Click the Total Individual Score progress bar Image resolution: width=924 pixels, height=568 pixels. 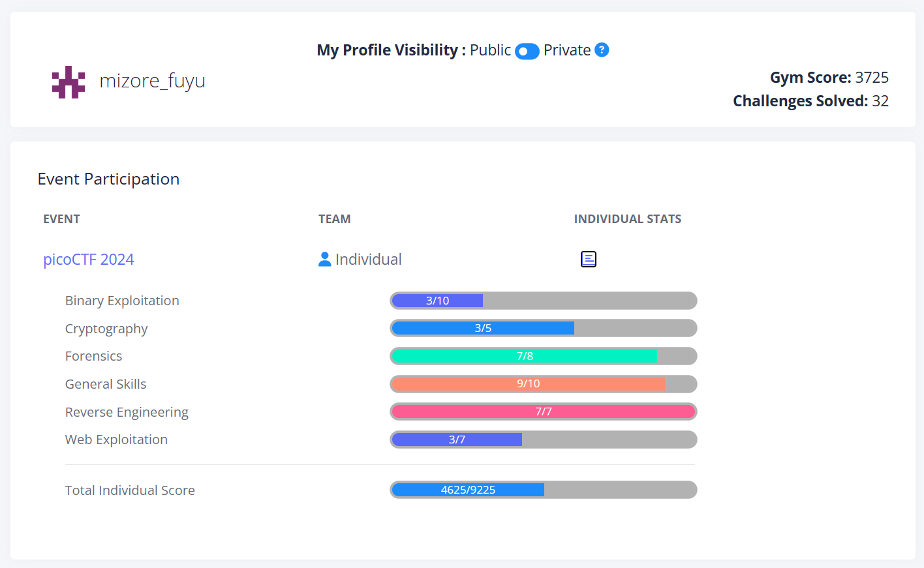point(543,490)
